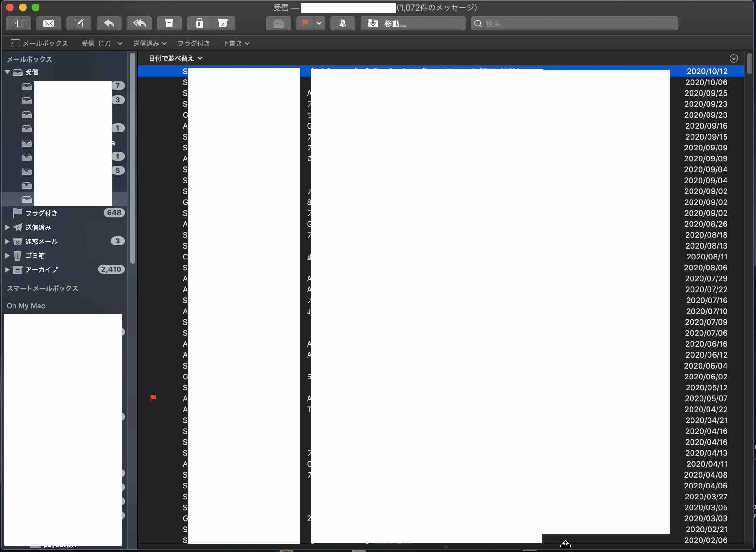The width and height of the screenshot is (756, 552).
Task: Open the flag color dropdown arrow
Action: tap(319, 23)
